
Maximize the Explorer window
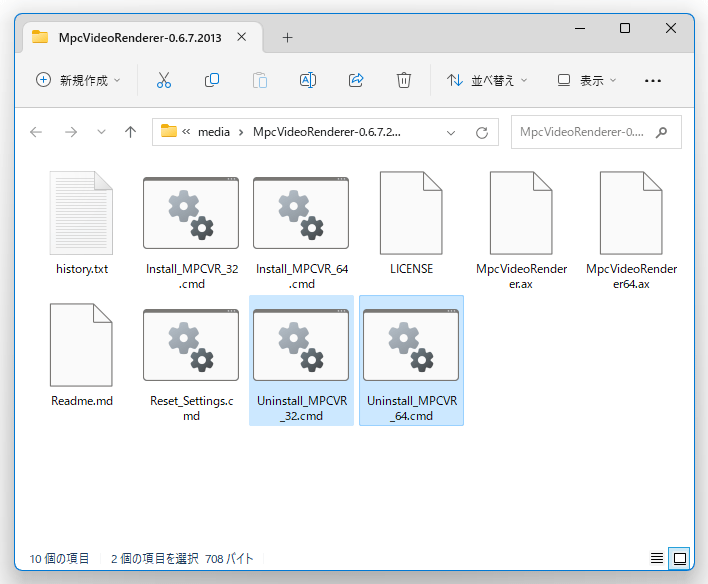(x=625, y=28)
